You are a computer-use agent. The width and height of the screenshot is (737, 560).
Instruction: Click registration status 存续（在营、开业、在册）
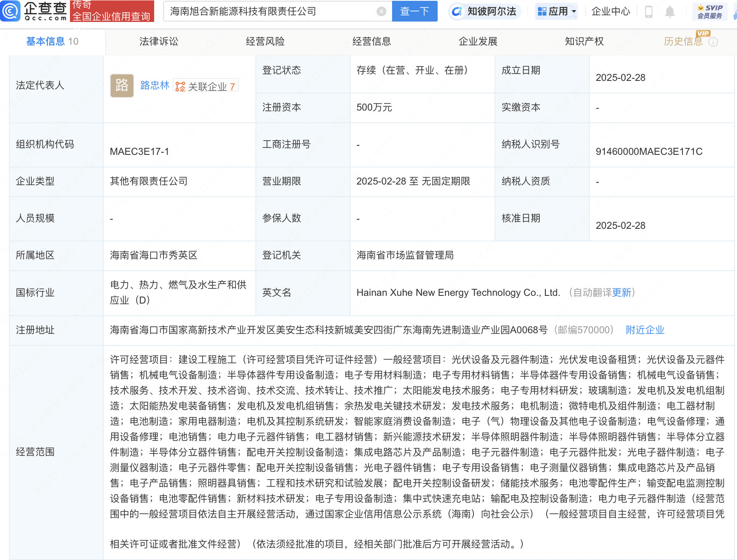tap(412, 70)
